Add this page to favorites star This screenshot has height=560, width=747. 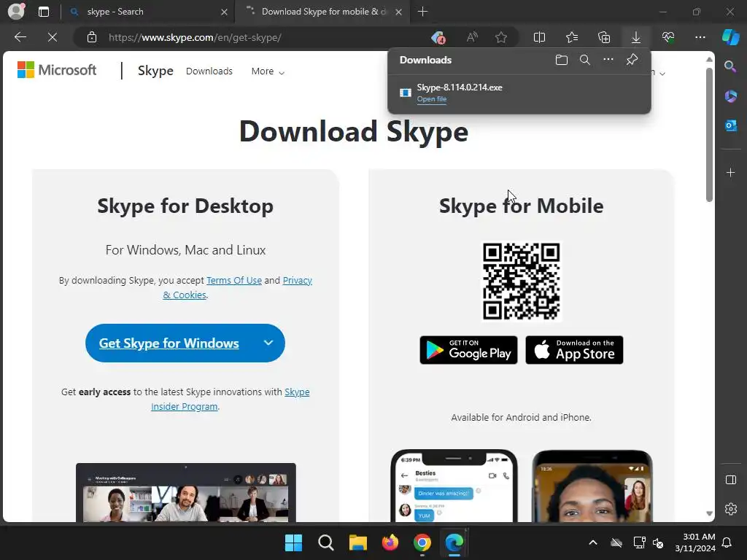[500, 37]
